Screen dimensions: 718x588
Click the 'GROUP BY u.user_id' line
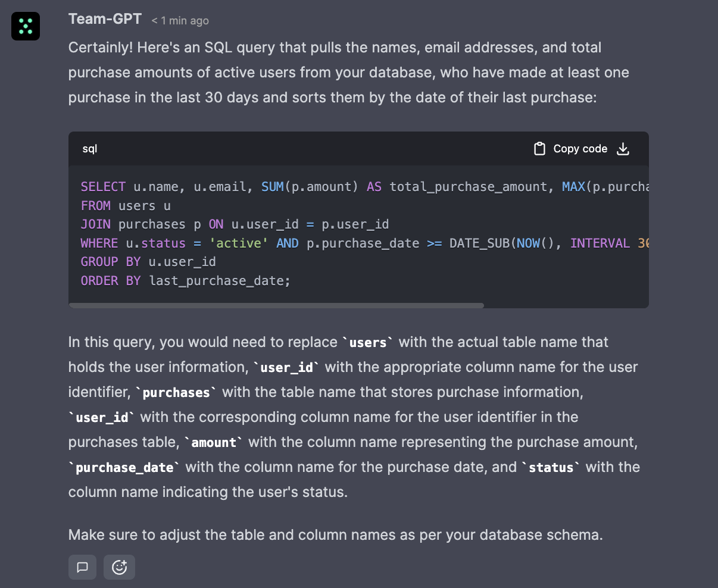point(148,262)
